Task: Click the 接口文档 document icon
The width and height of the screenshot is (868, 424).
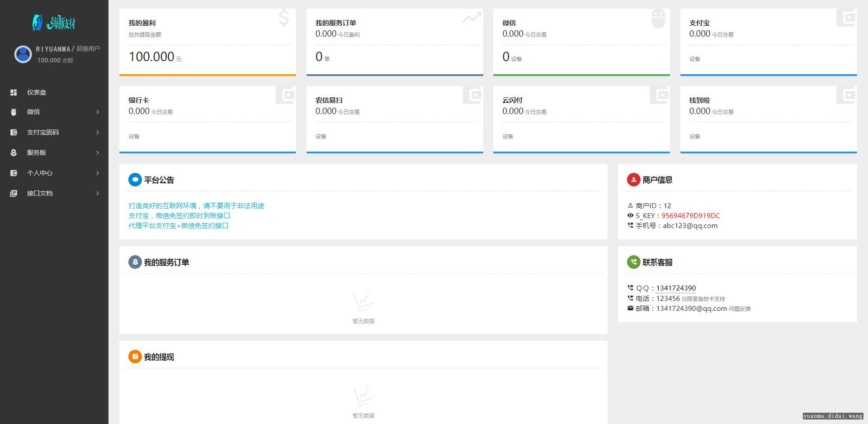Action: tap(14, 193)
